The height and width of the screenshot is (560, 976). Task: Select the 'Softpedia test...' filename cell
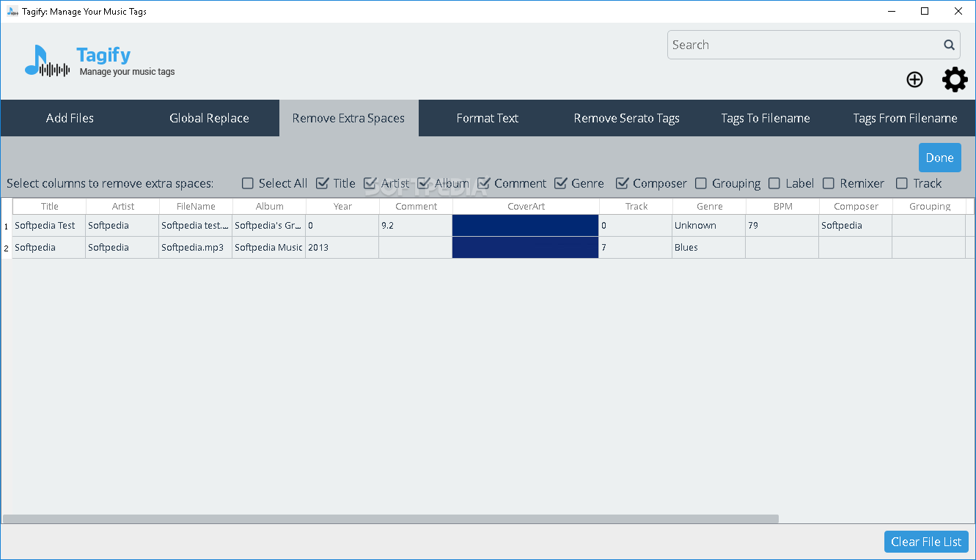[196, 225]
